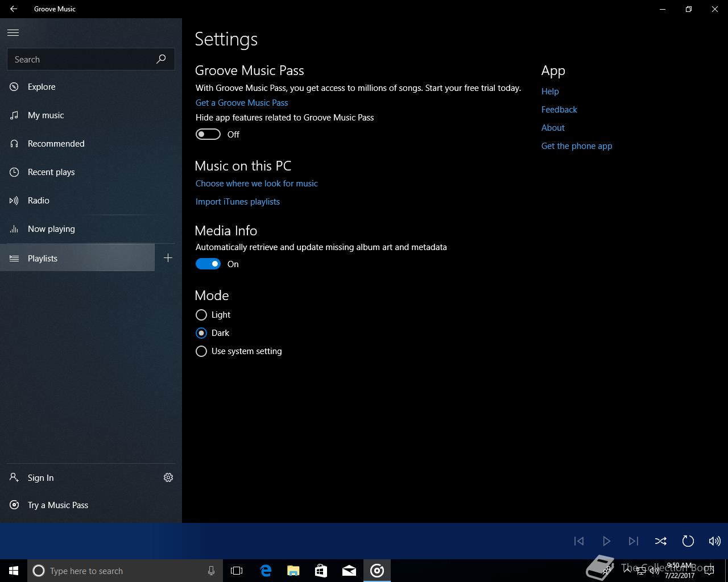Click Groove Music taskbar icon
This screenshot has height=582, width=728.
point(377,571)
